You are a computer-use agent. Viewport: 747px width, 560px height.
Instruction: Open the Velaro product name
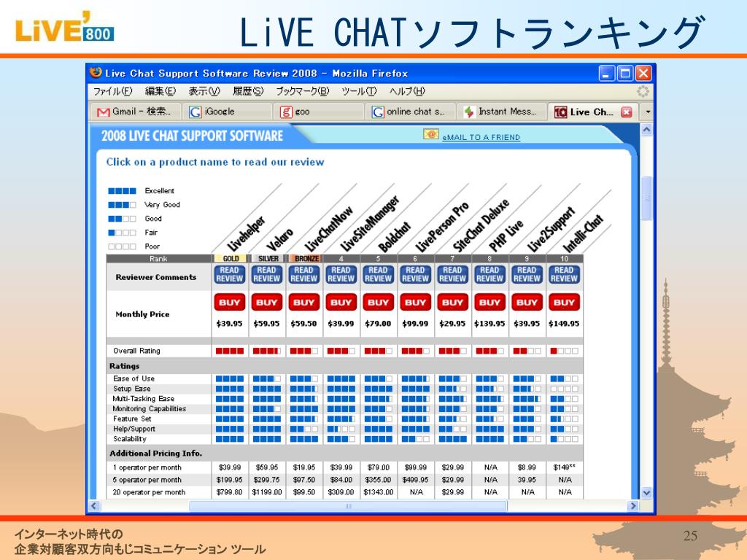(279, 239)
